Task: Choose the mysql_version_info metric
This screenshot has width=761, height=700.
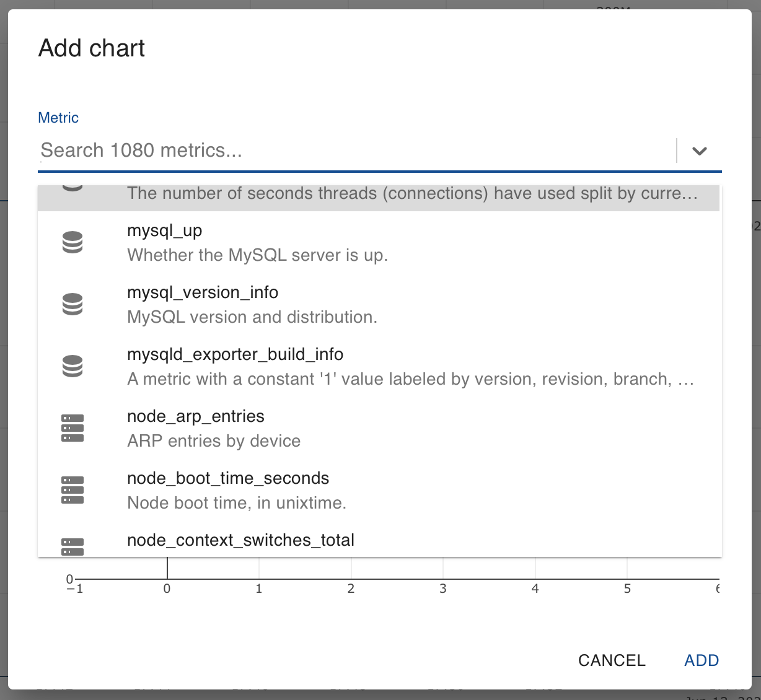Action: coord(379,304)
